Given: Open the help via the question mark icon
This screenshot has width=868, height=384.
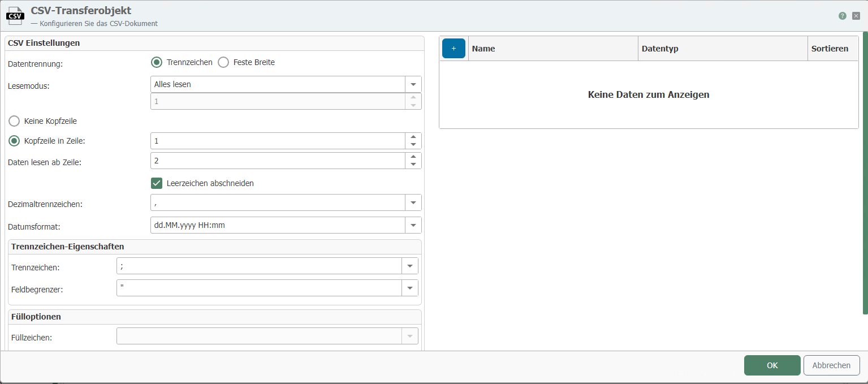Looking at the screenshot, I should [842, 16].
